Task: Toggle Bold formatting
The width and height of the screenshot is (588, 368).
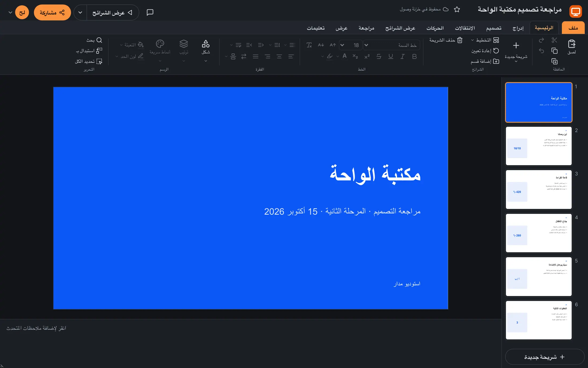Action: (x=414, y=56)
